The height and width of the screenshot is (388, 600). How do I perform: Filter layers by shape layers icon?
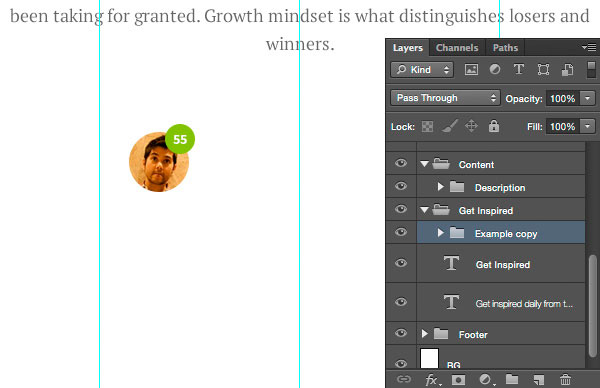click(x=543, y=70)
